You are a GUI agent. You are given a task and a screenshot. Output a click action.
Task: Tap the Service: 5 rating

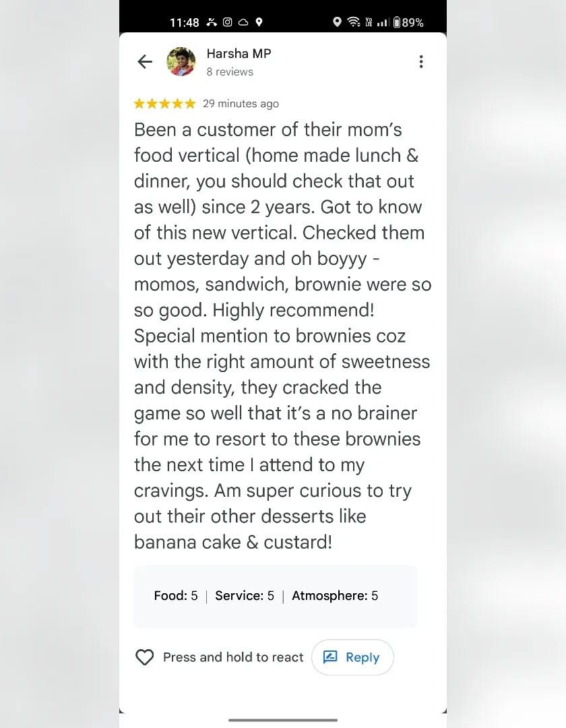pyautogui.click(x=245, y=596)
